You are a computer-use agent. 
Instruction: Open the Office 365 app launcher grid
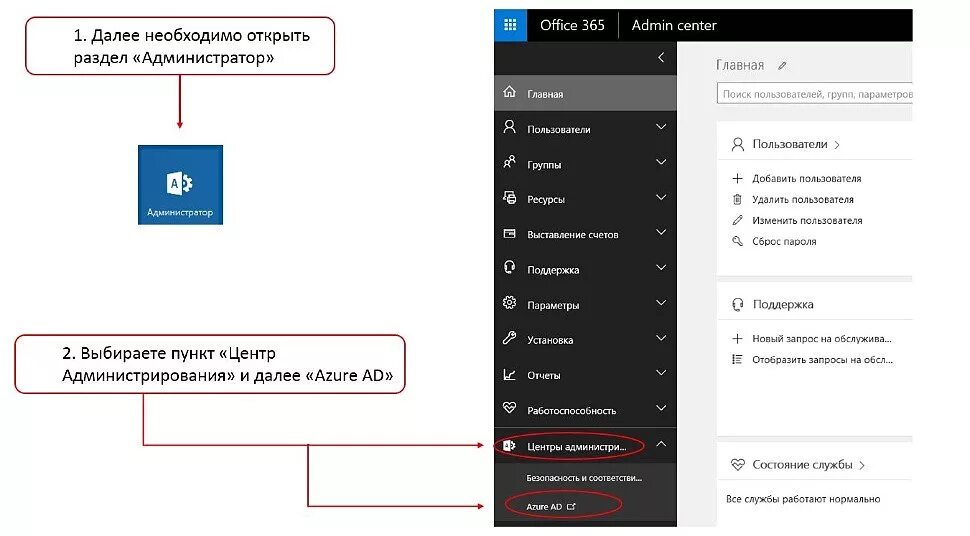(x=510, y=25)
